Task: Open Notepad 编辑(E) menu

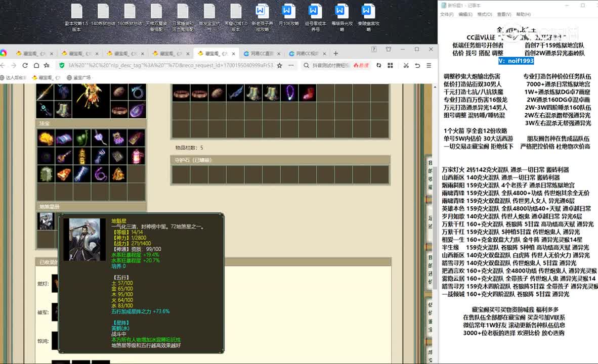Action: (465, 15)
